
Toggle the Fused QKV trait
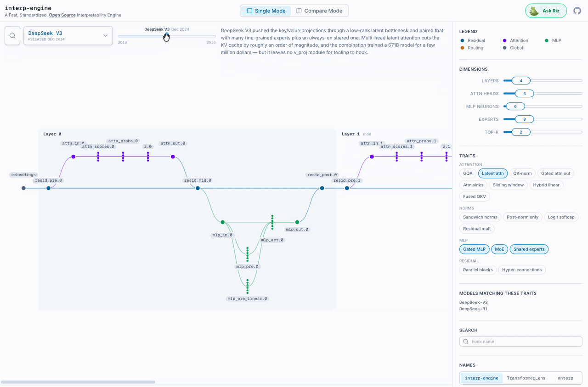tap(475, 196)
